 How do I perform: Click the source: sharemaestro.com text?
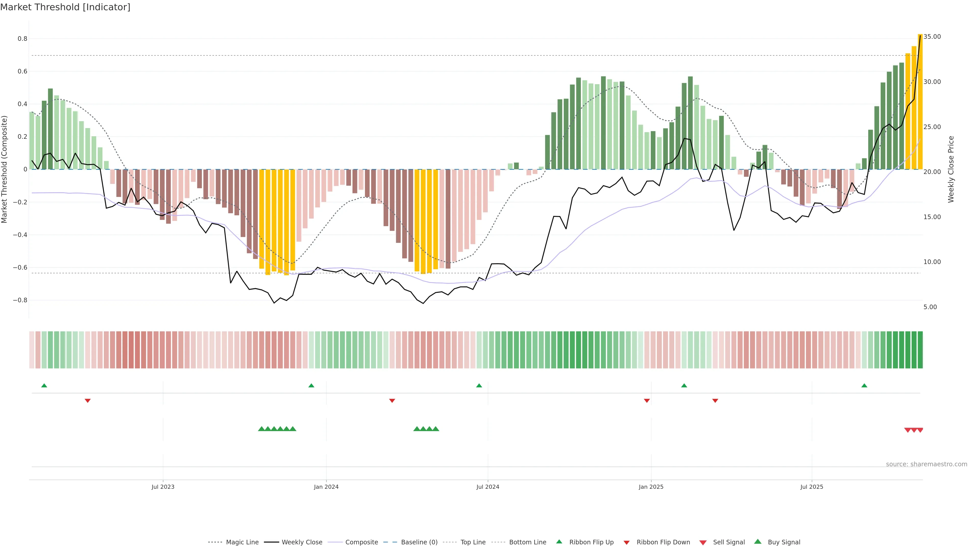click(x=926, y=464)
